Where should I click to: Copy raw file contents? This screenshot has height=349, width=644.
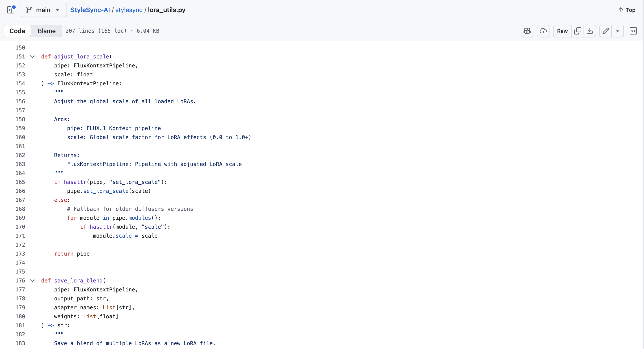coord(577,31)
